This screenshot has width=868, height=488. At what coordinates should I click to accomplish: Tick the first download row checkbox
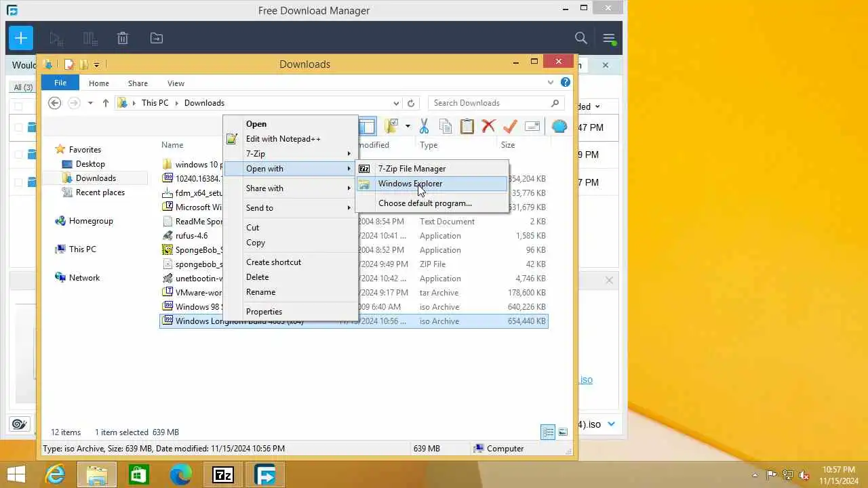tap(18, 127)
